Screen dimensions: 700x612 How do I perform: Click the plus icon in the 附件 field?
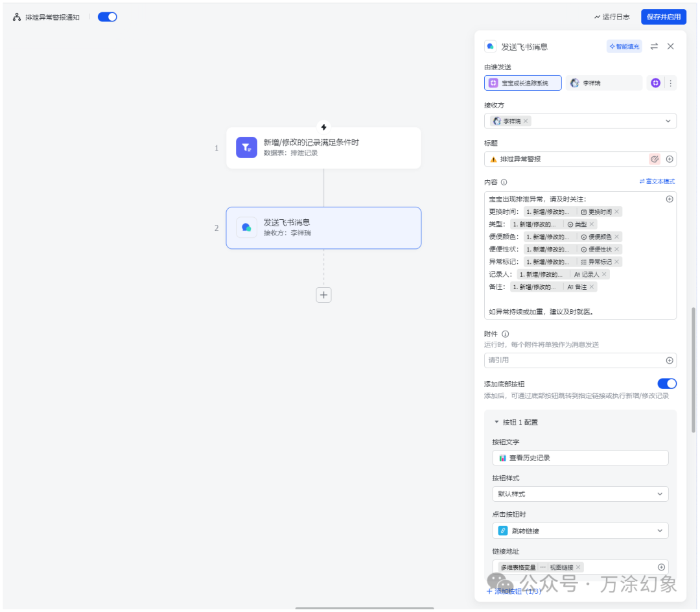tap(670, 360)
